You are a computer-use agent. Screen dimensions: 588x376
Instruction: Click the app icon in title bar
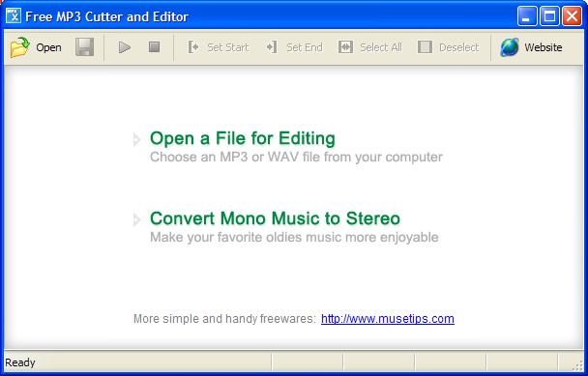pyautogui.click(x=14, y=16)
